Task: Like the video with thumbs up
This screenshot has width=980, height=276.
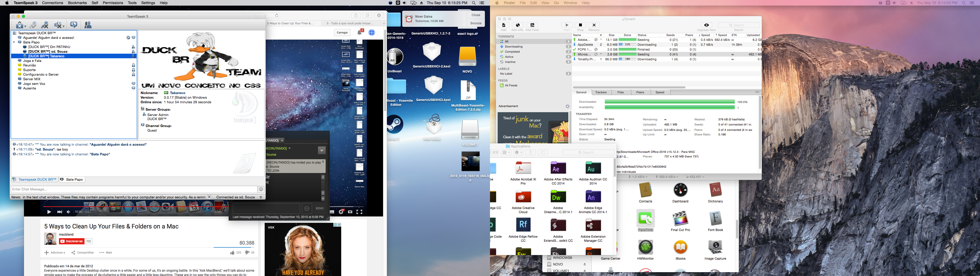Action: (x=232, y=252)
